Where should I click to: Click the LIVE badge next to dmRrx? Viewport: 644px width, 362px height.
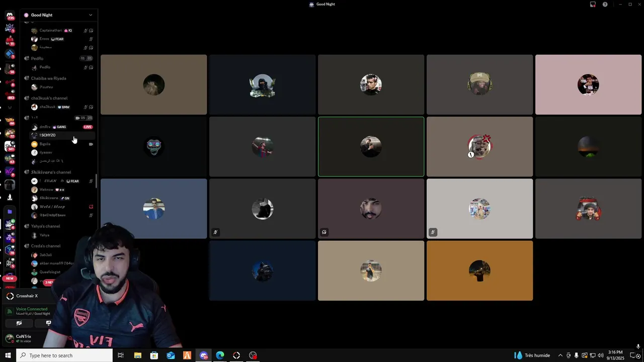click(x=88, y=127)
